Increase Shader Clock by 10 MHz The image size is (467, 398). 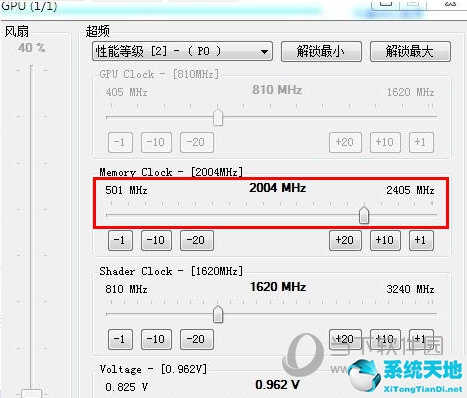pyautogui.click(x=385, y=339)
